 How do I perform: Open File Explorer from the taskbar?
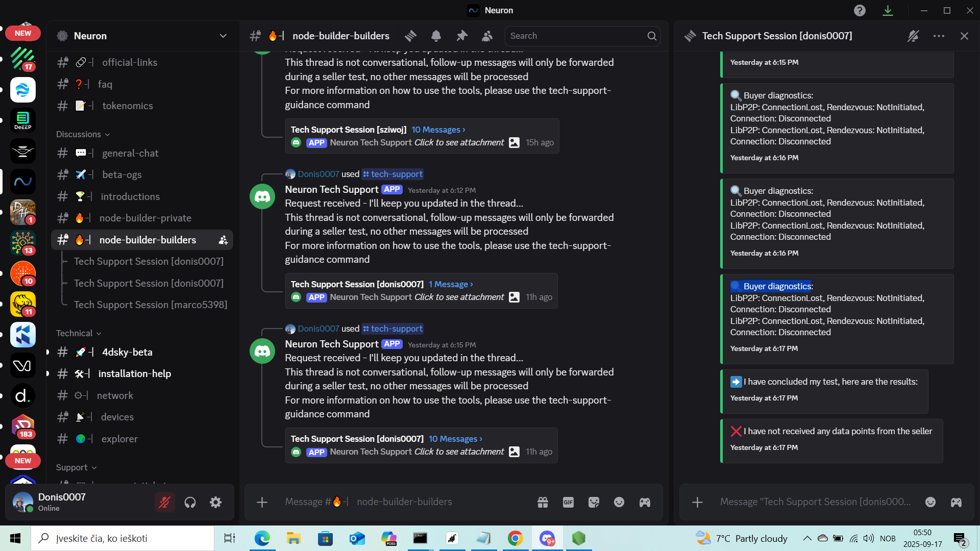(293, 538)
